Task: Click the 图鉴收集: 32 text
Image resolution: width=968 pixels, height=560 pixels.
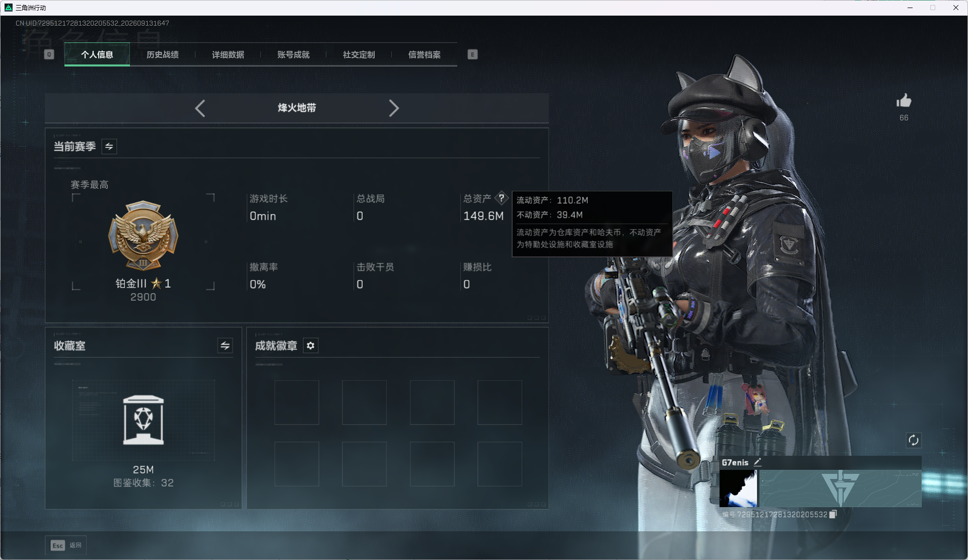Action: [x=144, y=483]
